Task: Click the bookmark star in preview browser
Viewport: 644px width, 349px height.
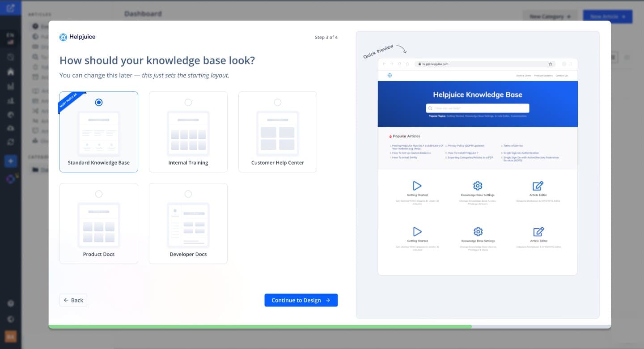Action: (x=551, y=64)
